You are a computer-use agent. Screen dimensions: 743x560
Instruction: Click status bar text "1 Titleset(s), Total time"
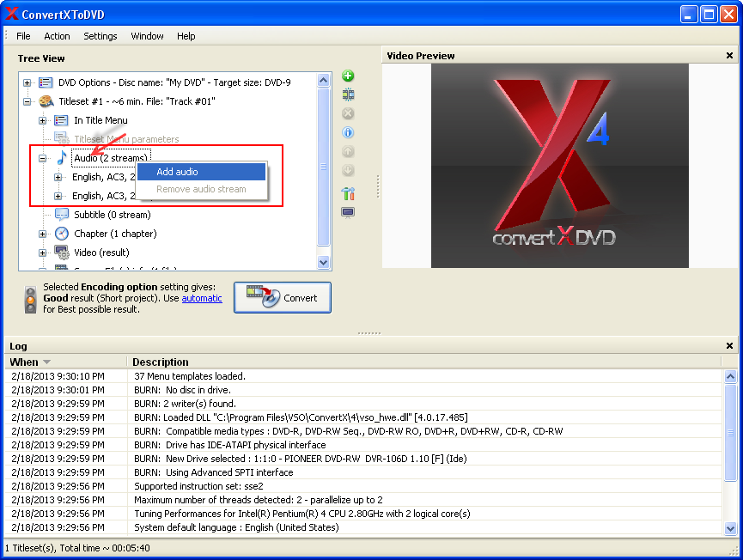tap(77, 548)
